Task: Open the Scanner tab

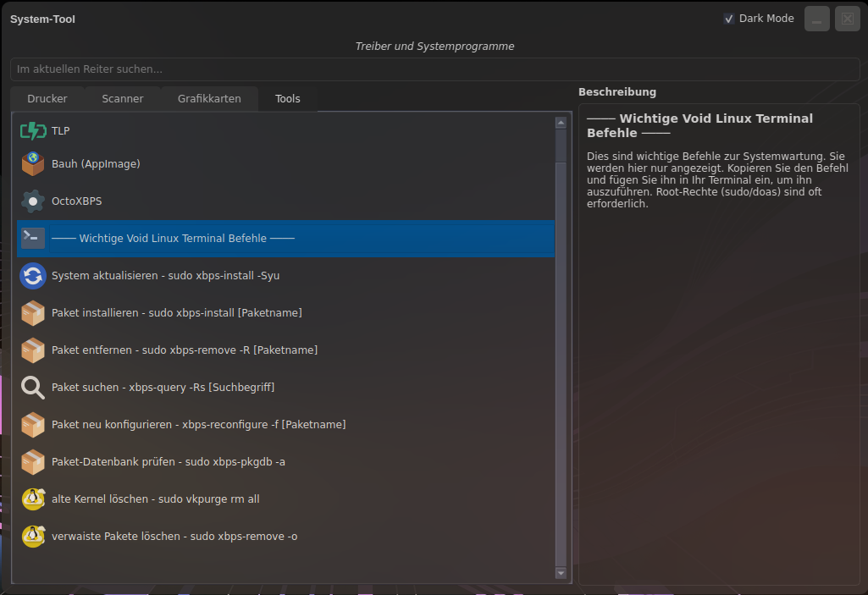Action: pos(123,99)
